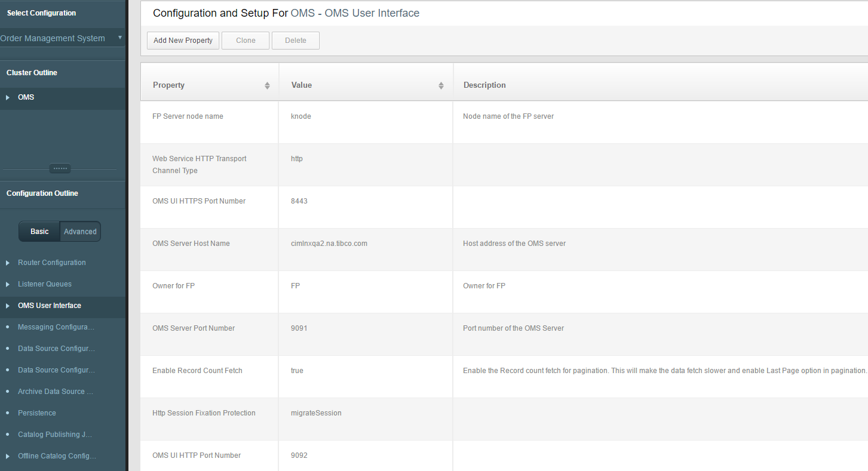
Task: Click the Clone button
Action: pos(246,41)
